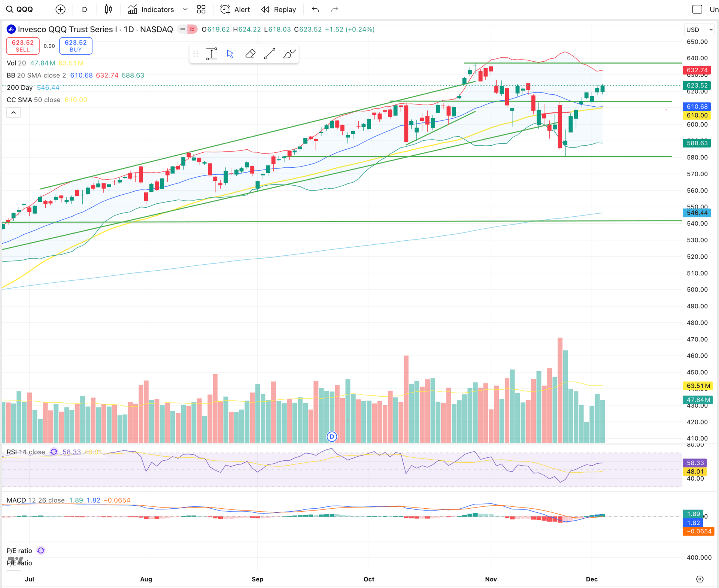Select the measure tool in drawing toolbar
Screen dimensions: 719x588
212,54
